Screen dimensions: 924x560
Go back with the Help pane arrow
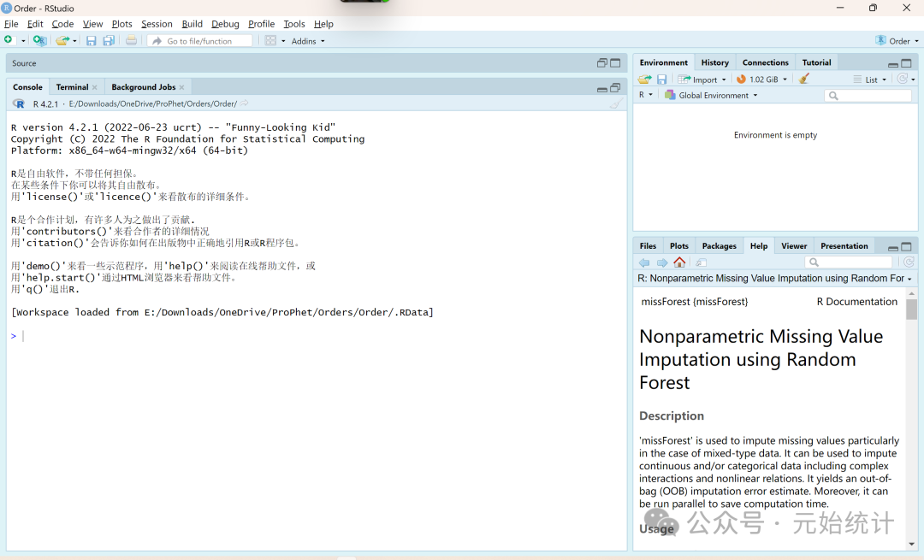tap(644, 262)
